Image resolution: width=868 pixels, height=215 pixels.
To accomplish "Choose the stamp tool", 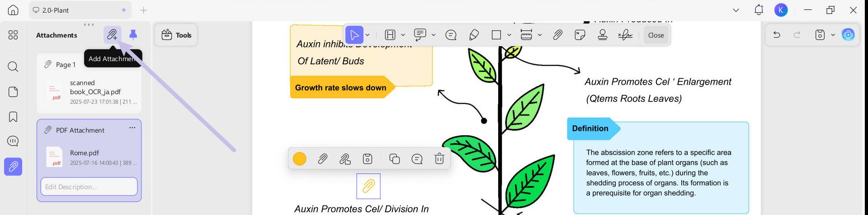I will point(603,35).
